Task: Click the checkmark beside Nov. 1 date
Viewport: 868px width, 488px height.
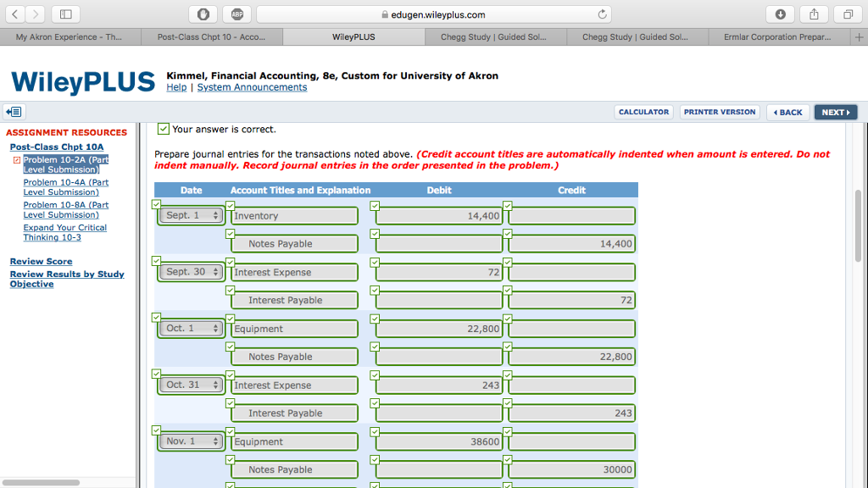Action: pyautogui.click(x=156, y=430)
